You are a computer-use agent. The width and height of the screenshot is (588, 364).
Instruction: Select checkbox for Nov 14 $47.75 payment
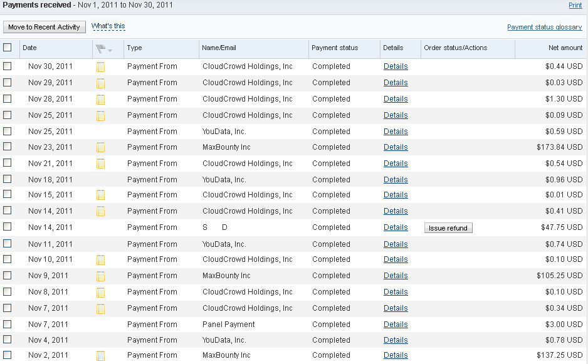tap(7, 226)
